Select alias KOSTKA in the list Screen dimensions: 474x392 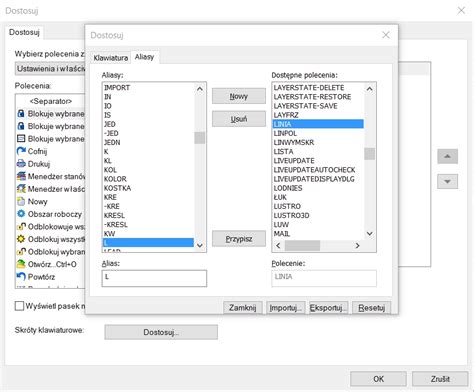[148, 188]
